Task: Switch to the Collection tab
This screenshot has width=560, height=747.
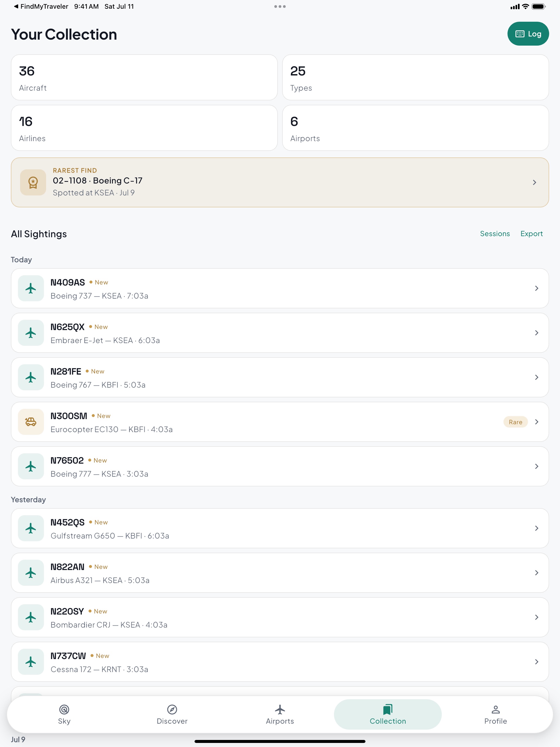Action: (x=387, y=714)
